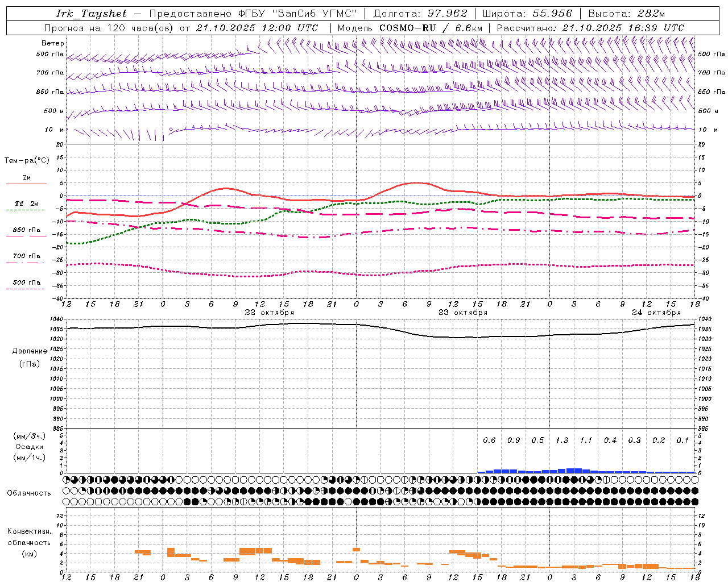Viewport: 728px width, 582px height.
Task: Click the Тем-ра(°C) axis title
Action: pyautogui.click(x=27, y=161)
